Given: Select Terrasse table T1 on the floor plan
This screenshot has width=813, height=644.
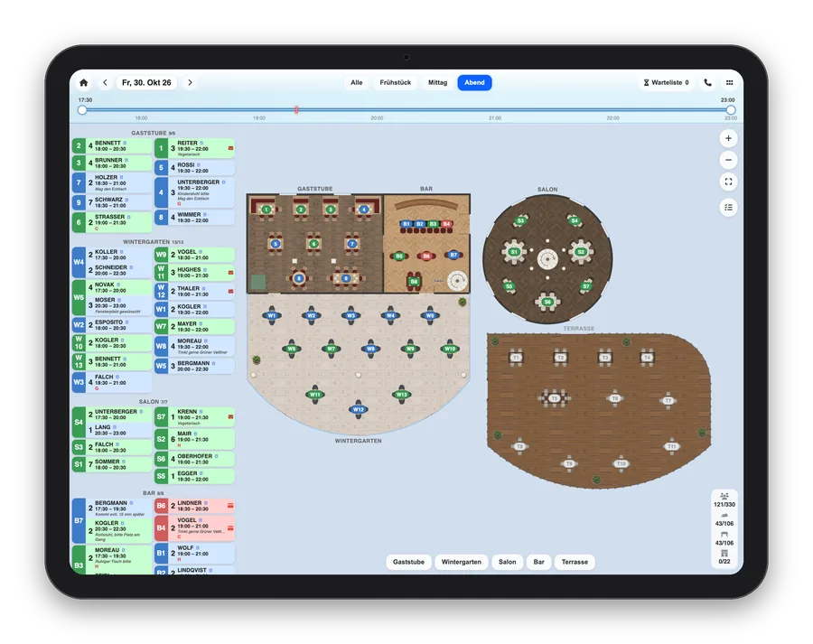Looking at the screenshot, I should 516,358.
